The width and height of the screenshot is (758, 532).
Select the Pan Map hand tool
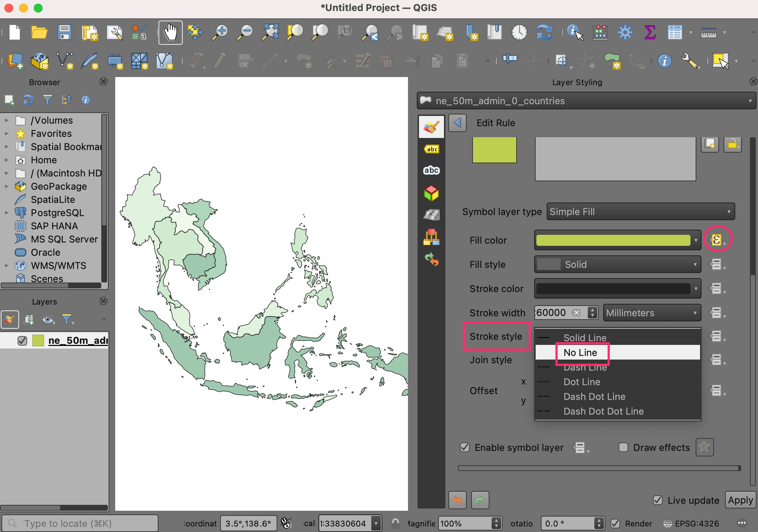[x=170, y=33]
